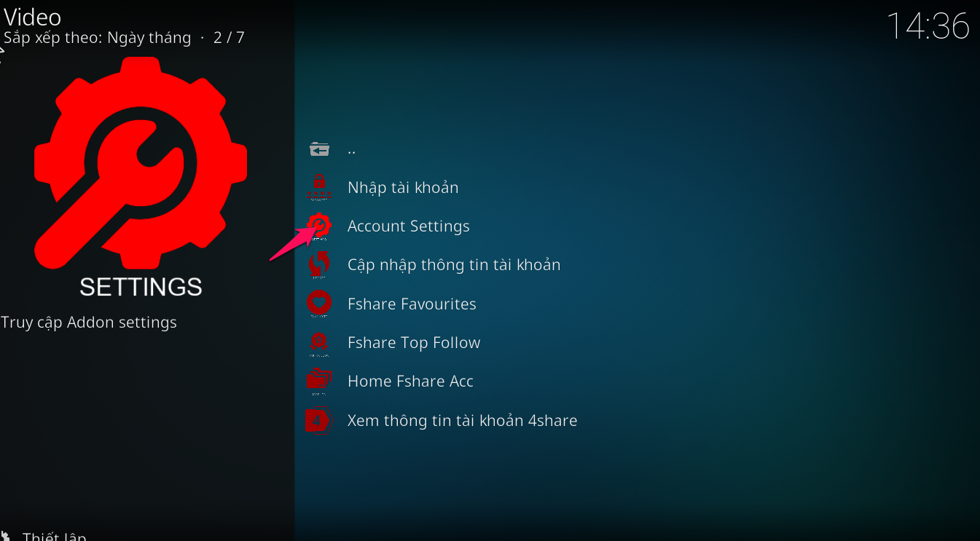Screen dimensions: 980x541
Task: Select Xem thông tin tài khoản 4share
Action: coord(462,421)
